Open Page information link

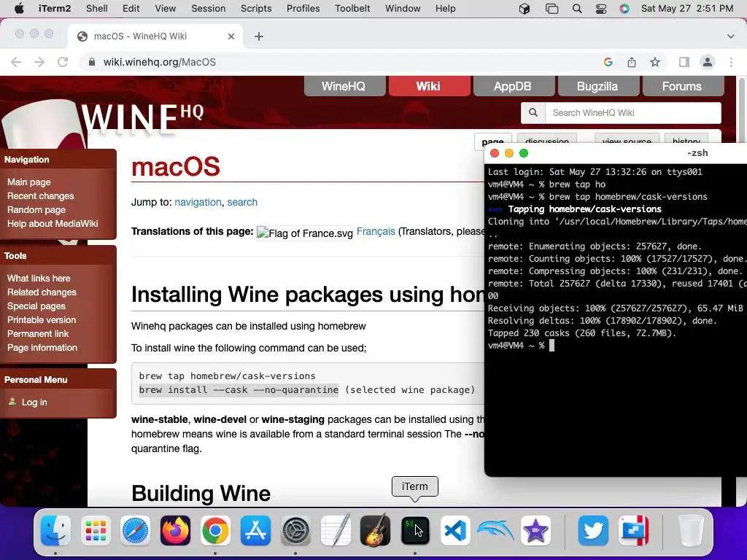coord(42,348)
